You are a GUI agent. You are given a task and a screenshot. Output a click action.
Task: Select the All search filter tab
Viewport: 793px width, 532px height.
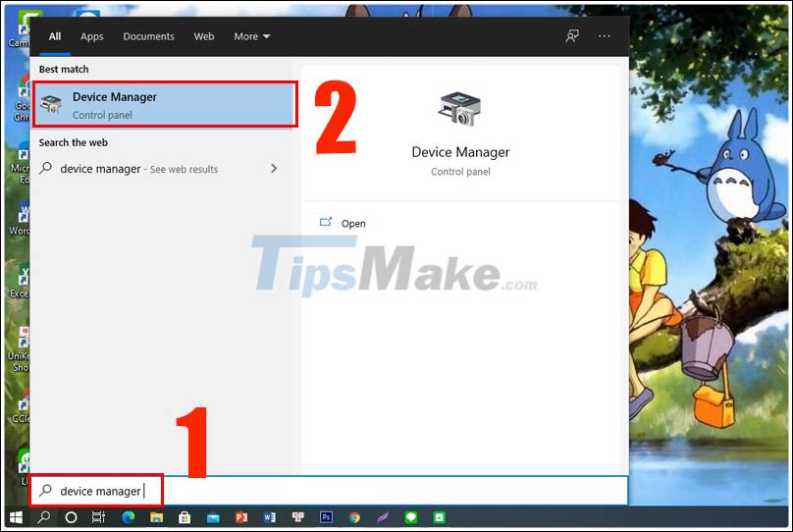(x=55, y=36)
